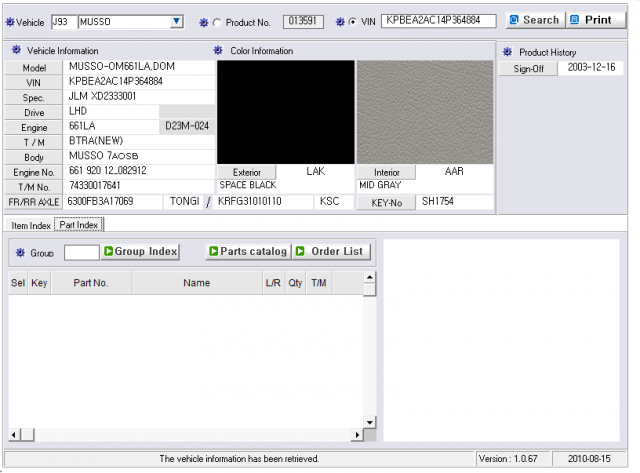640x473 pixels.
Task: Click the printer icon on Print button
Action: (575, 20)
